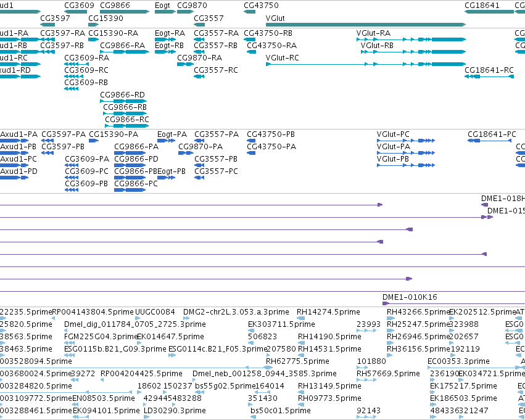Click the CG3609-RB transcript label
525x420 pixels.
pyautogui.click(x=86, y=83)
